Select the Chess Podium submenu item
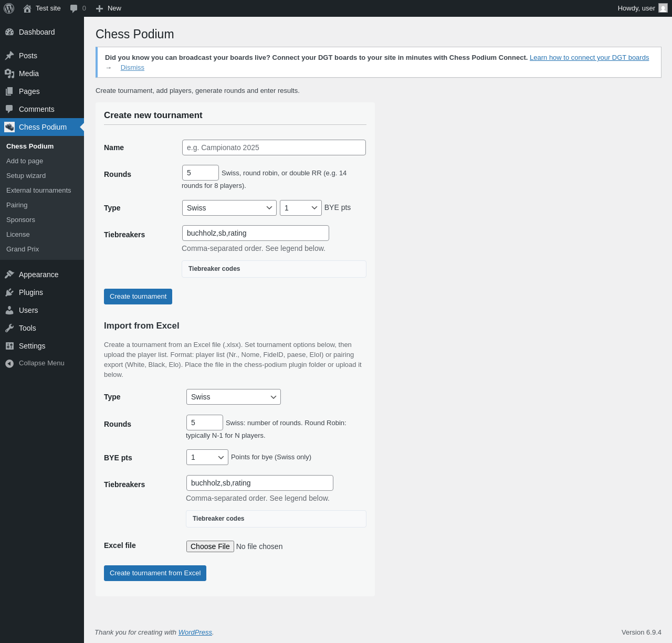This screenshot has height=643, width=672. [30, 146]
